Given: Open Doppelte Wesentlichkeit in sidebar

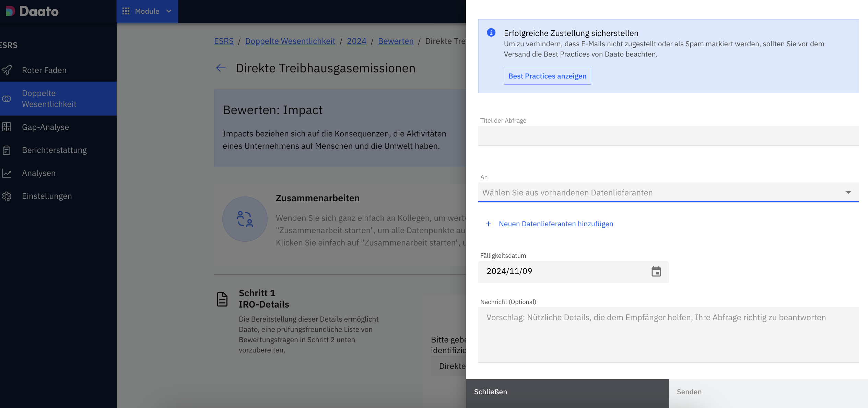Looking at the screenshot, I should pyautogui.click(x=49, y=99).
